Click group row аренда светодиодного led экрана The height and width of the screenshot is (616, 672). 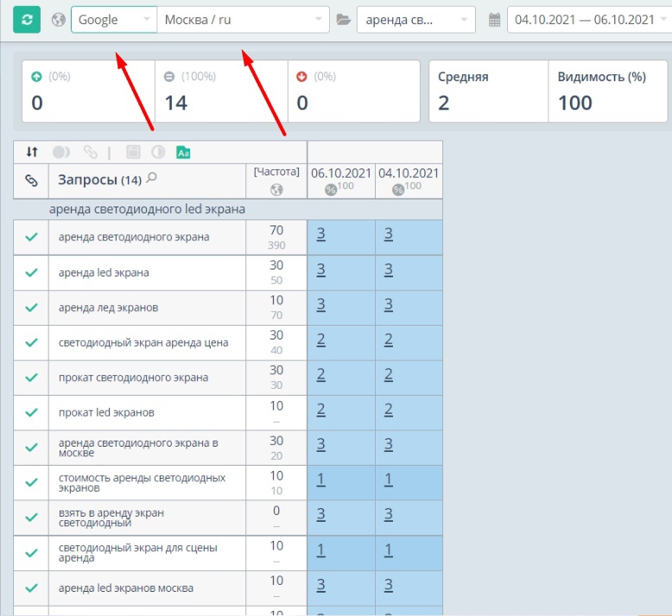(x=228, y=209)
